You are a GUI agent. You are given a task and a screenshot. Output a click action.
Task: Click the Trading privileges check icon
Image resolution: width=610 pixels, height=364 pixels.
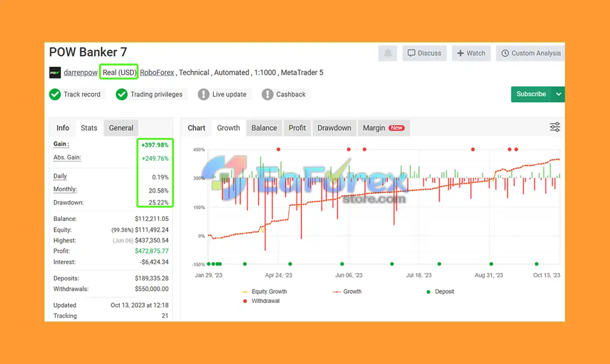122,94
